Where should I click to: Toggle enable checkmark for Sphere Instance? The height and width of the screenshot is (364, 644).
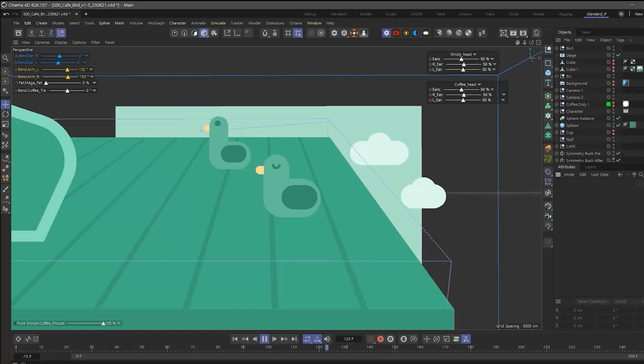coord(618,118)
